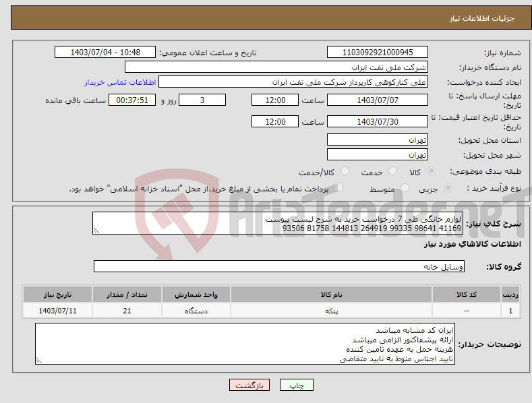The width and height of the screenshot is (532, 403).
Task: Open the اطلاعات تماس خریدار link
Action: [x=120, y=82]
